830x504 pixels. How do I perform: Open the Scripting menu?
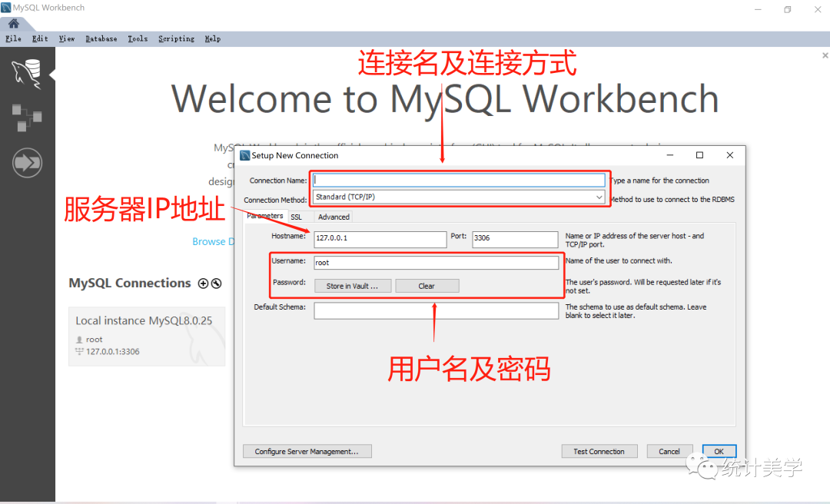tap(176, 38)
